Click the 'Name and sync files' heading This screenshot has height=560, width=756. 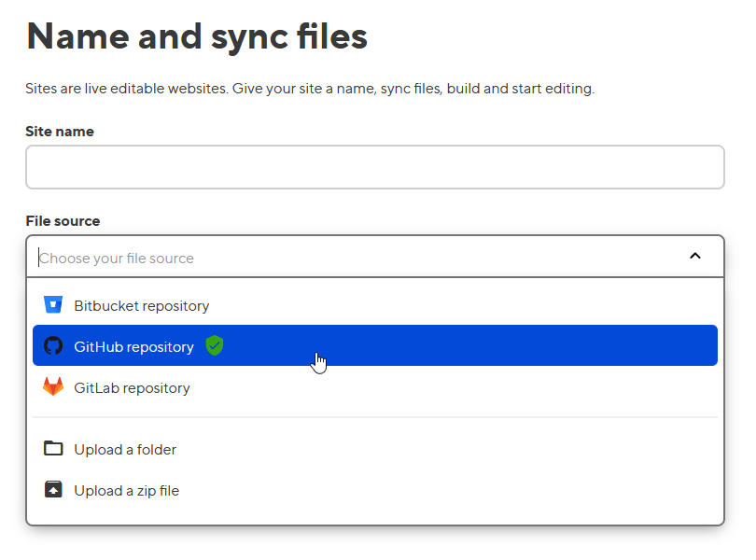point(197,36)
